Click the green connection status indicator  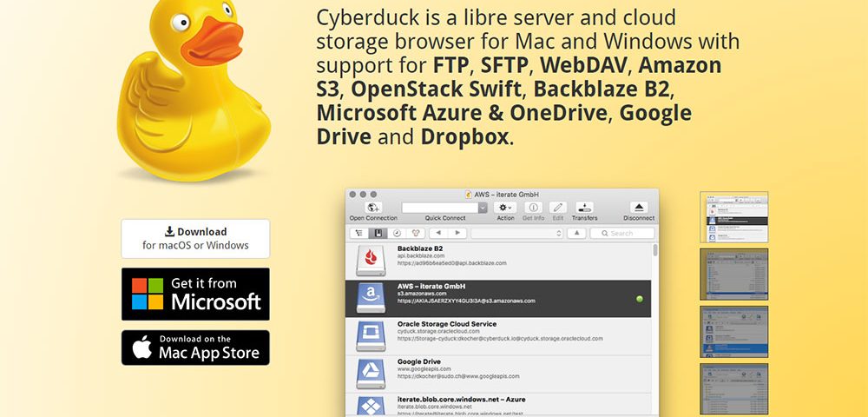click(640, 299)
